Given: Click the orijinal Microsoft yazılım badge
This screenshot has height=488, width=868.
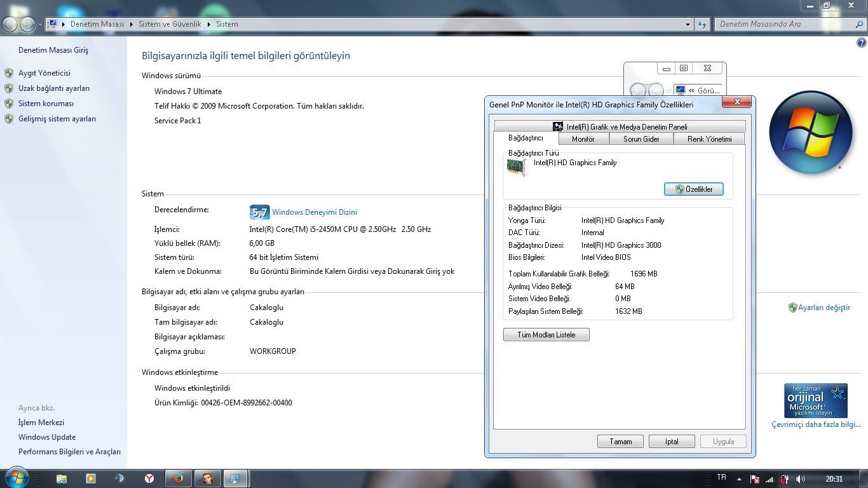Looking at the screenshot, I should point(816,400).
